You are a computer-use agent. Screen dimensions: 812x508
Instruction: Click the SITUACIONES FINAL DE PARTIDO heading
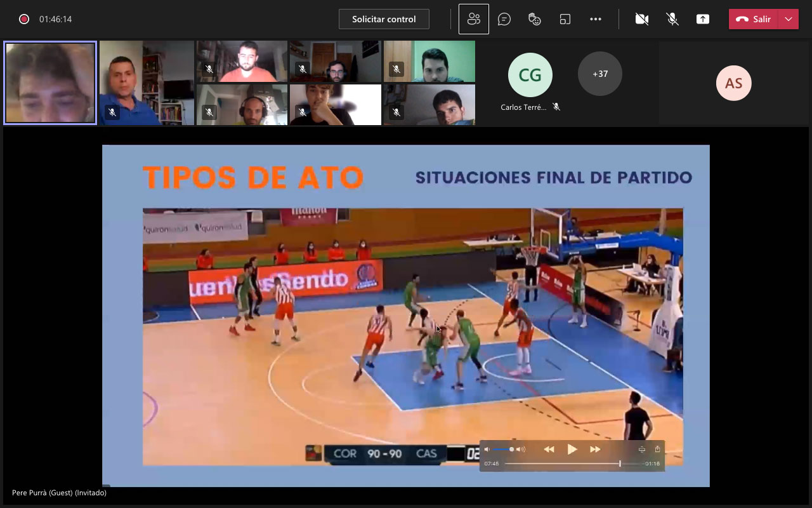coord(554,177)
